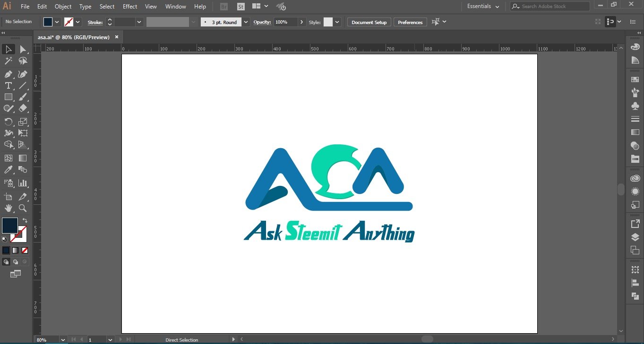Swap fill and stroke colors

[25, 220]
